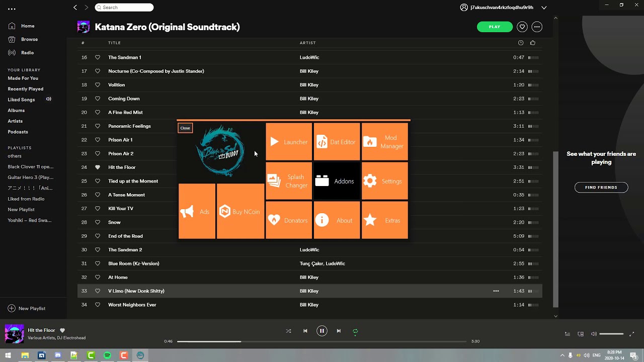Open Made For You library section

coord(23,78)
